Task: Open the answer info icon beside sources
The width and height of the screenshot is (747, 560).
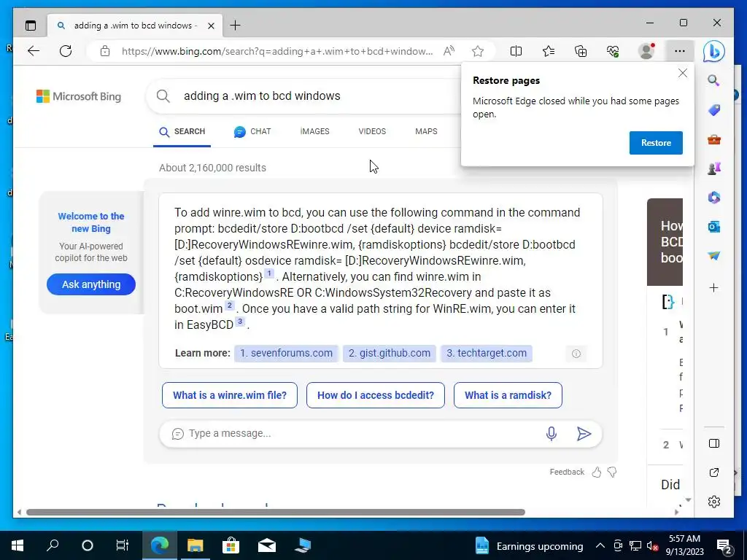Action: [x=576, y=354]
